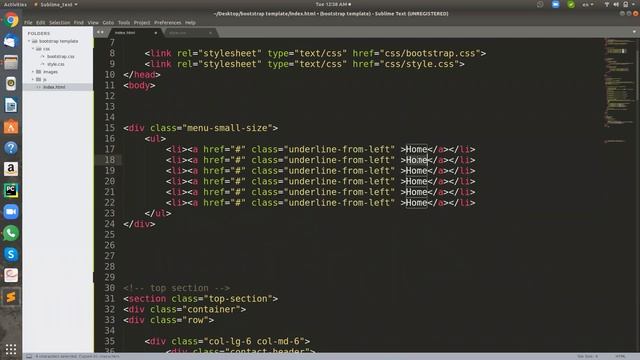Screen dimensions: 640x360
Task: Open the Preferences menu
Action: click(x=168, y=22)
